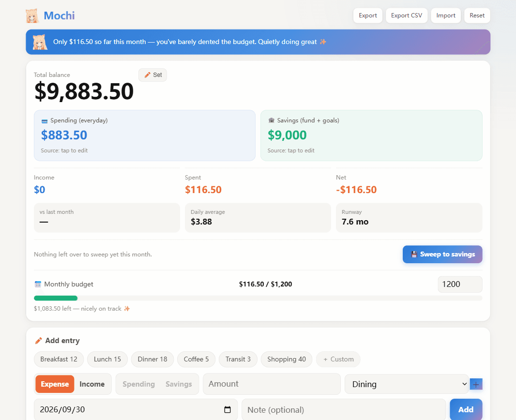Select the Lunch 15 quick preset
Viewport: 516px width, 420px height.
(107, 359)
